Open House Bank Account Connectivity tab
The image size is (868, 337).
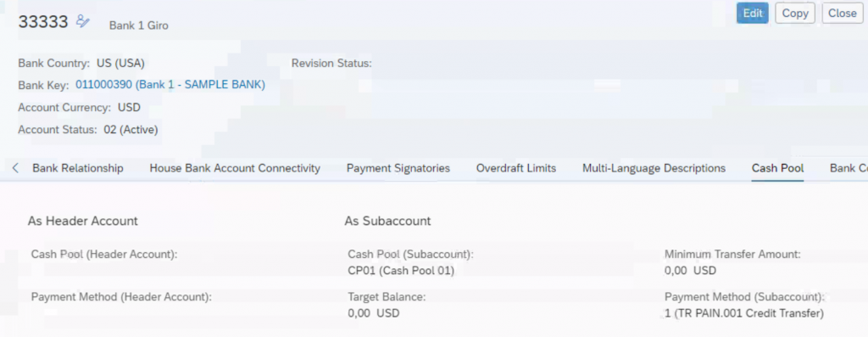235,168
